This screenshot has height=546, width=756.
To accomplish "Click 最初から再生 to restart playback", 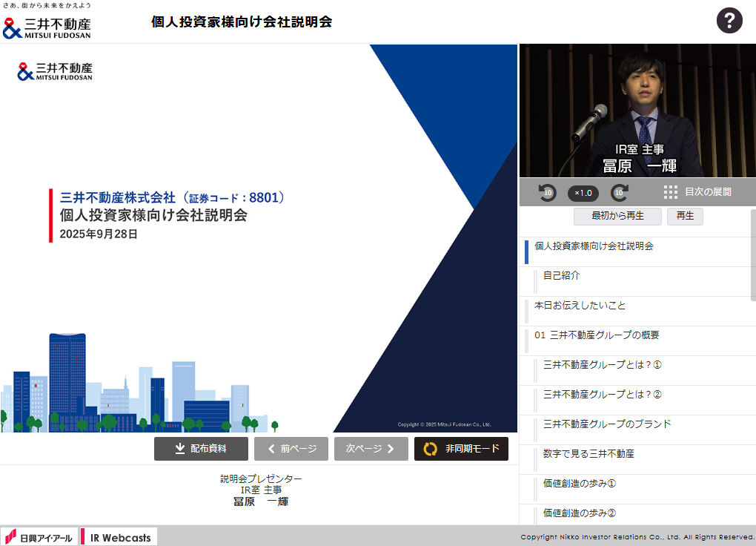I will [x=617, y=217].
